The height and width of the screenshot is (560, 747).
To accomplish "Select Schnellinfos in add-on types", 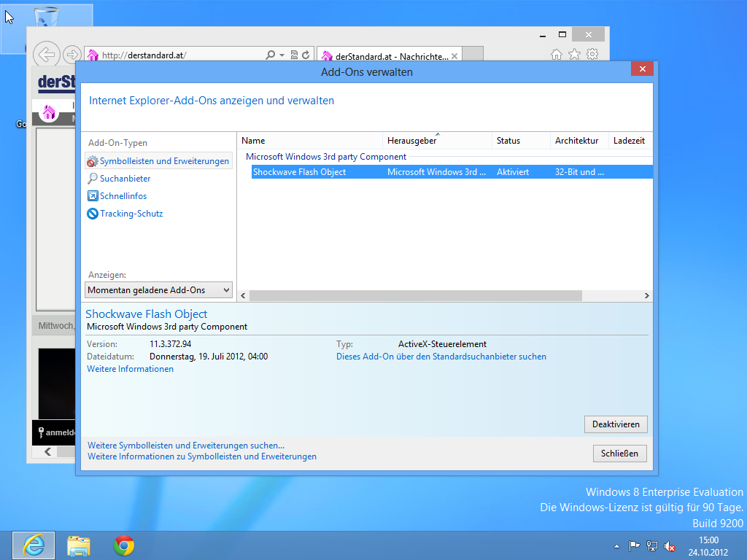I will click(x=123, y=196).
